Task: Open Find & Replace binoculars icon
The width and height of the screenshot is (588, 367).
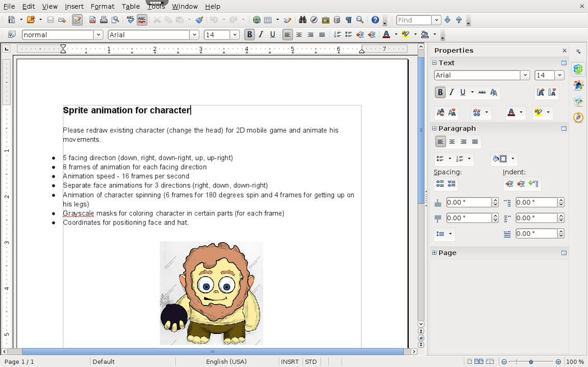Action: [x=302, y=20]
